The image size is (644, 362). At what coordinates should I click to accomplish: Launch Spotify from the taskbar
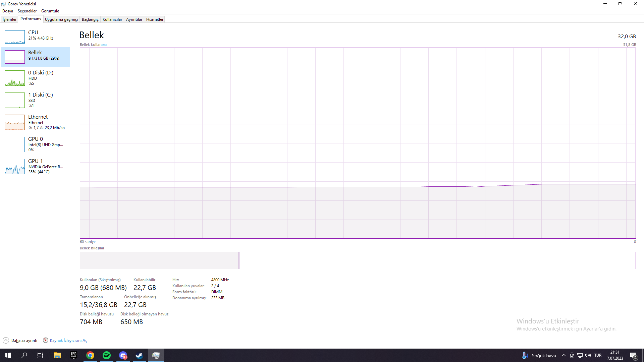coord(107,355)
